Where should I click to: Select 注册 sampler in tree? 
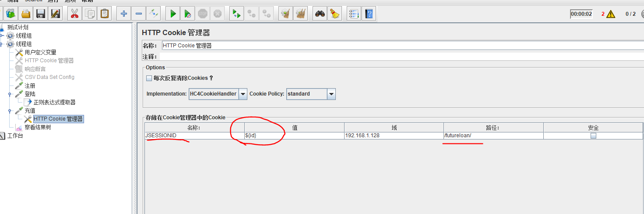tap(30, 86)
